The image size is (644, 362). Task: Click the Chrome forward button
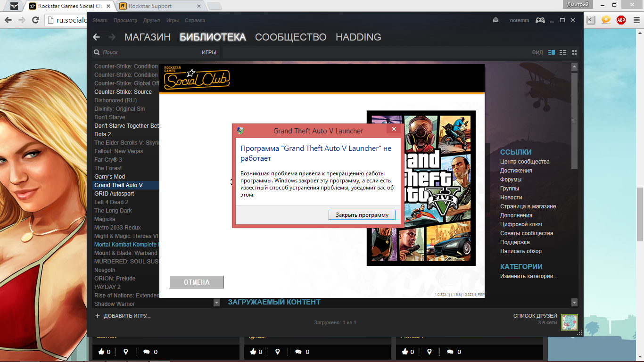pos(22,20)
